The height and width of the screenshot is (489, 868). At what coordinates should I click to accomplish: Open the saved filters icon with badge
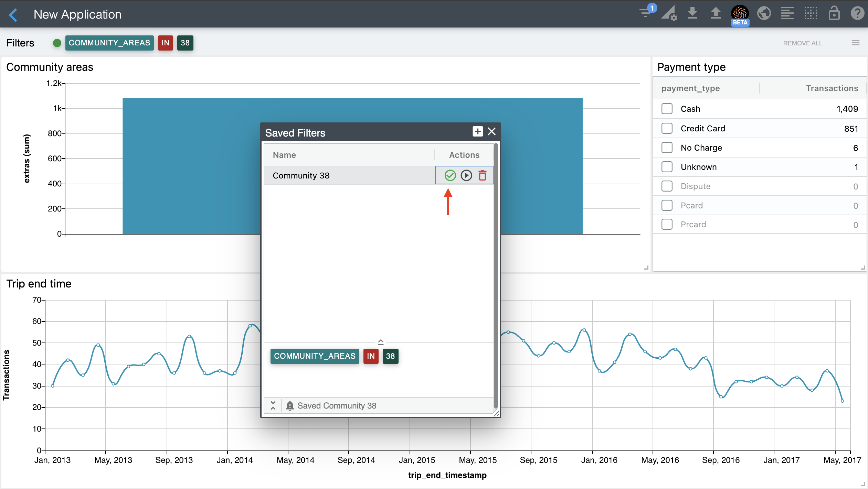646,13
